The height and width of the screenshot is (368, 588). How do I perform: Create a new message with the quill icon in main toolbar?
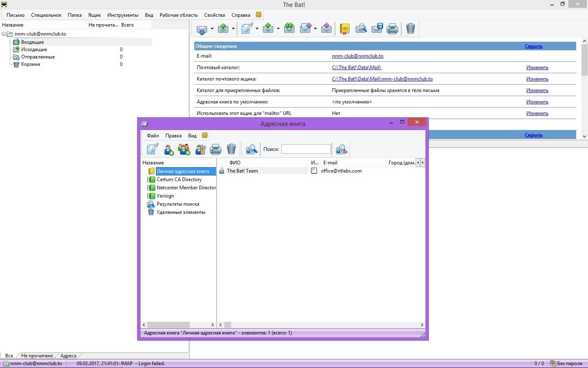[247, 28]
